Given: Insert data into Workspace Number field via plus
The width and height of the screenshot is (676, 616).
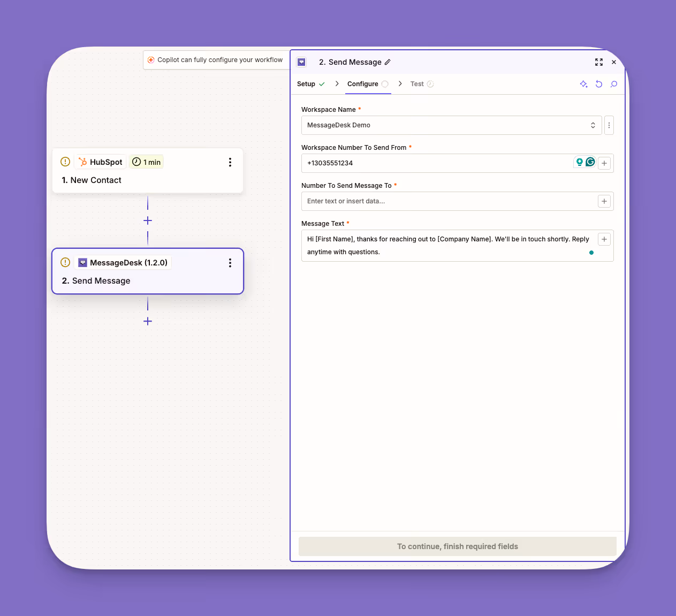Looking at the screenshot, I should pyautogui.click(x=604, y=163).
